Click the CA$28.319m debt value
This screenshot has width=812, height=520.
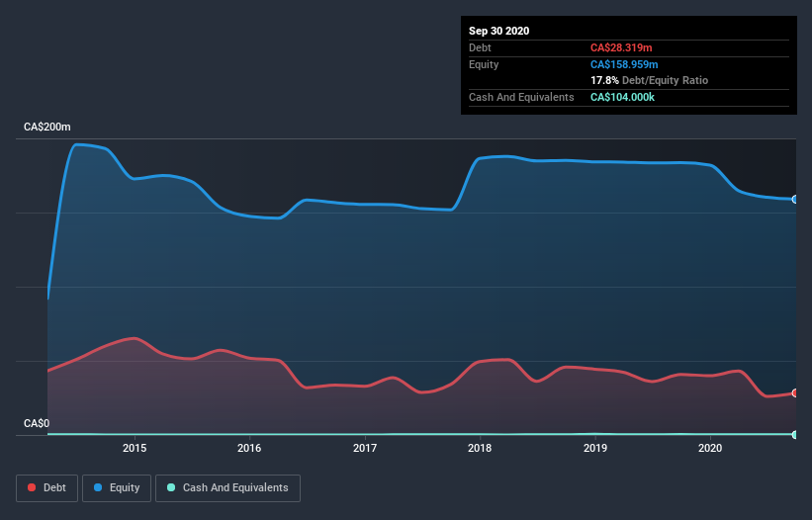click(621, 47)
